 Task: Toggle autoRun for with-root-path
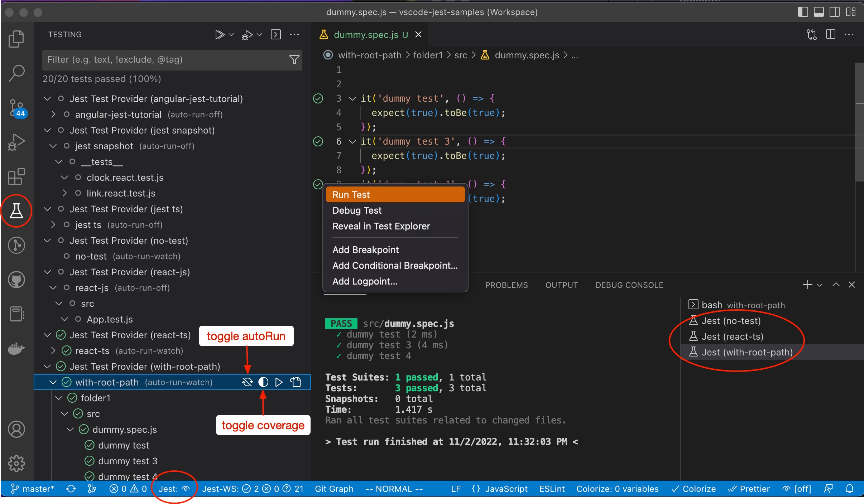(247, 382)
